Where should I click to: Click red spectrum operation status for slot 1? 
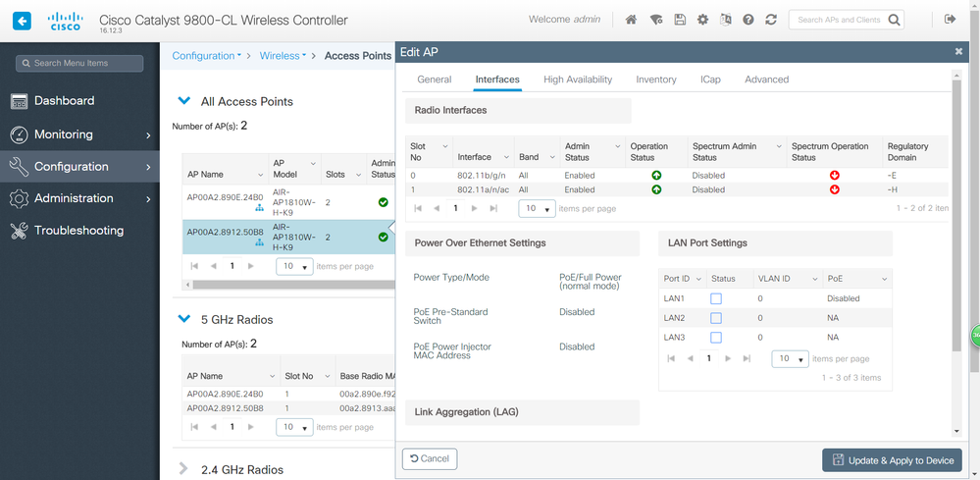(x=834, y=189)
